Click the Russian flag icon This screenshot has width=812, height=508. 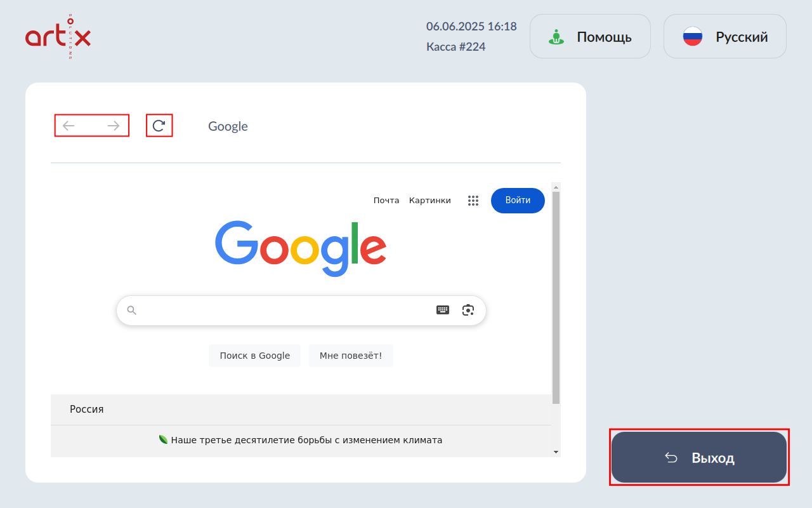tap(692, 37)
